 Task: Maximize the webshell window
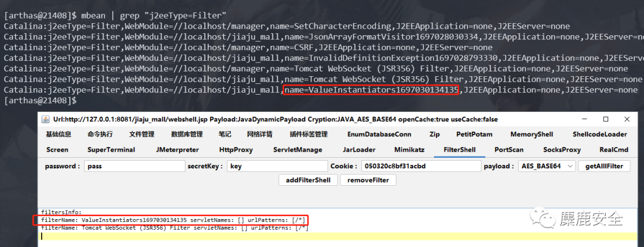point(606,119)
